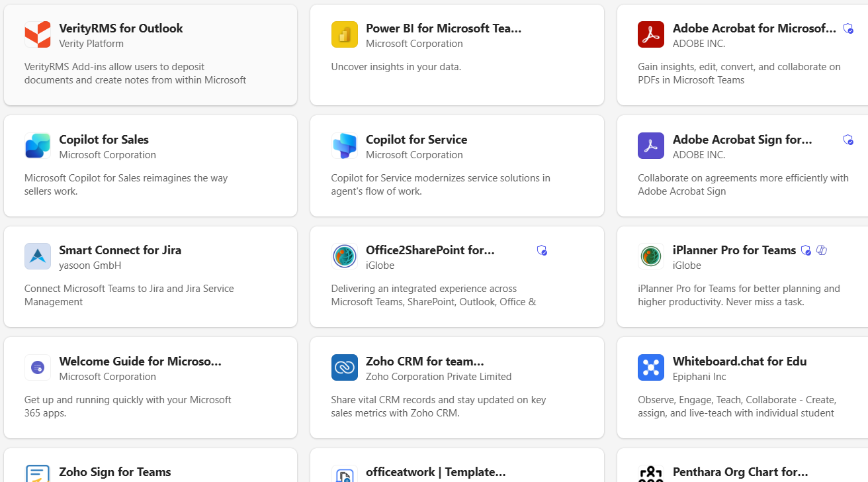Click the Zoho CRM app icon
This screenshot has height=482, width=868.
pos(345,367)
